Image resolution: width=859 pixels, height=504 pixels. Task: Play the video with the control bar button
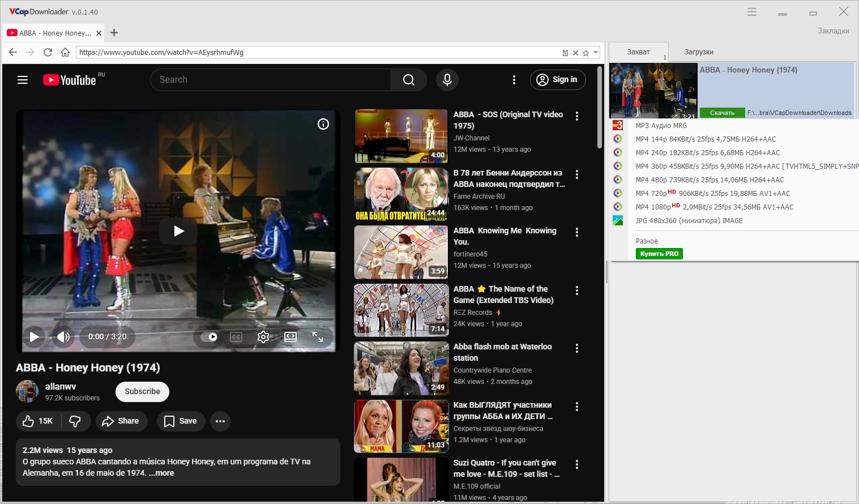pos(35,337)
